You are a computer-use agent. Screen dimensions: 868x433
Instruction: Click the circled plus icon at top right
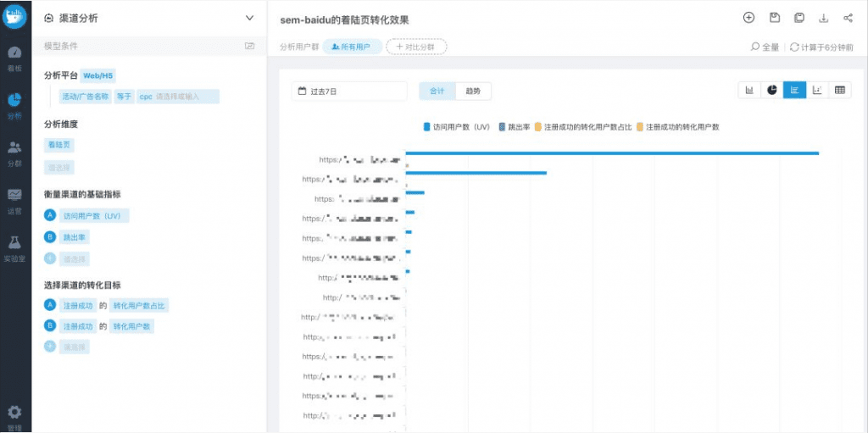pyautogui.click(x=748, y=18)
